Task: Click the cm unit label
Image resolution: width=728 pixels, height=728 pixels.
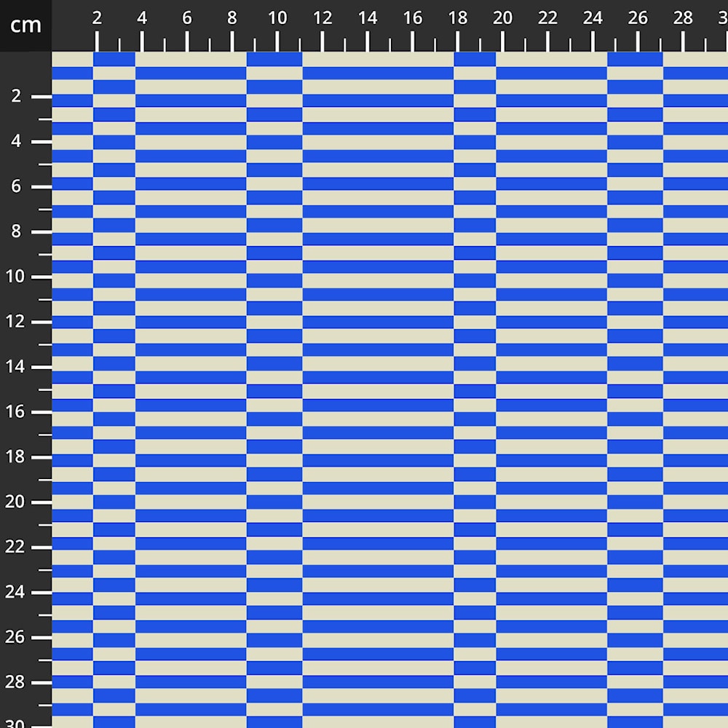Action: tap(25, 25)
